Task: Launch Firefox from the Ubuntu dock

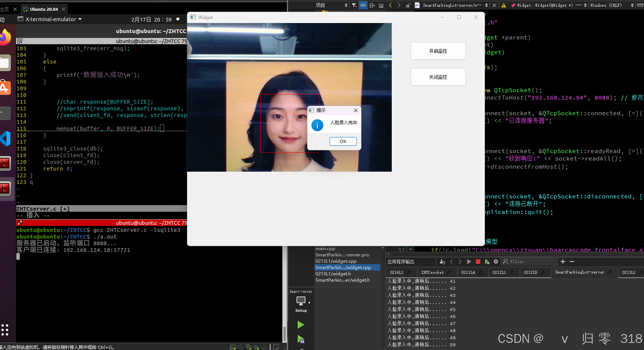Action: click(x=5, y=38)
